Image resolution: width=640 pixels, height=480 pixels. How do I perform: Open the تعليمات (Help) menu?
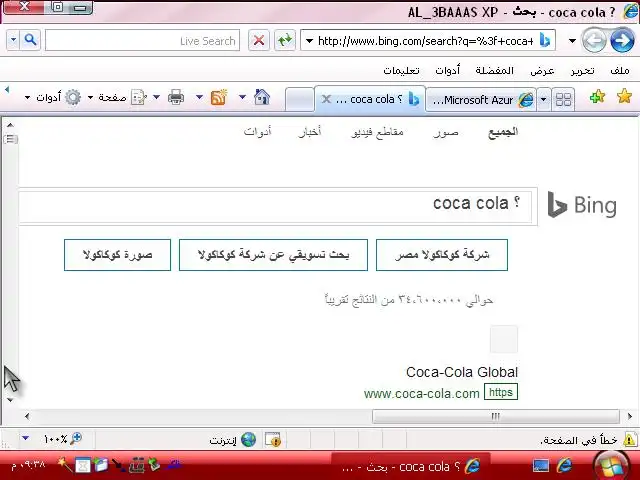tap(401, 70)
